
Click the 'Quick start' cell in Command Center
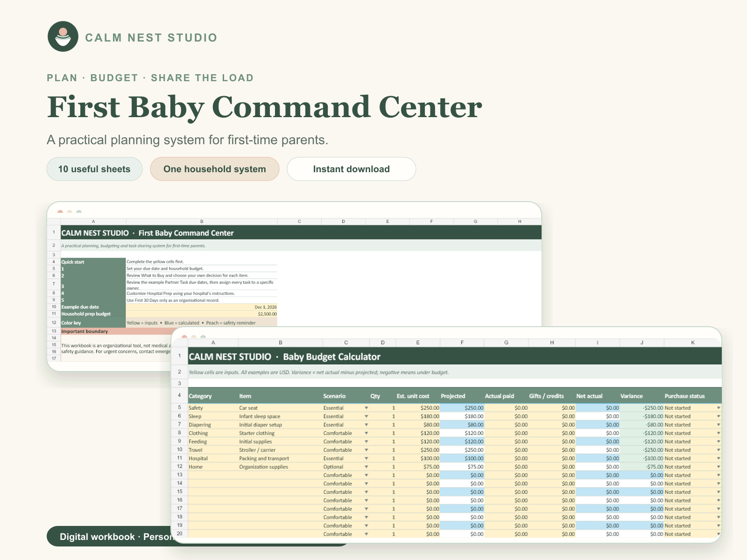click(x=93, y=262)
